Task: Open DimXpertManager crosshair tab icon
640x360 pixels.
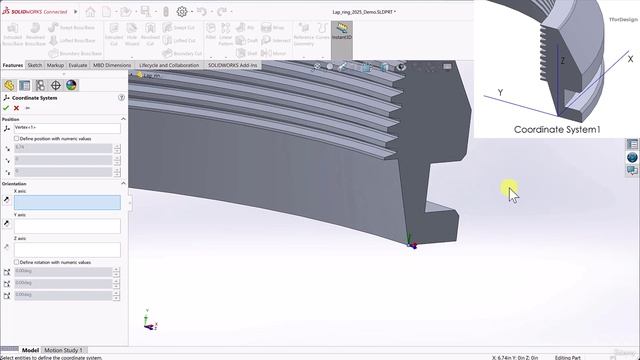Action: (56, 85)
